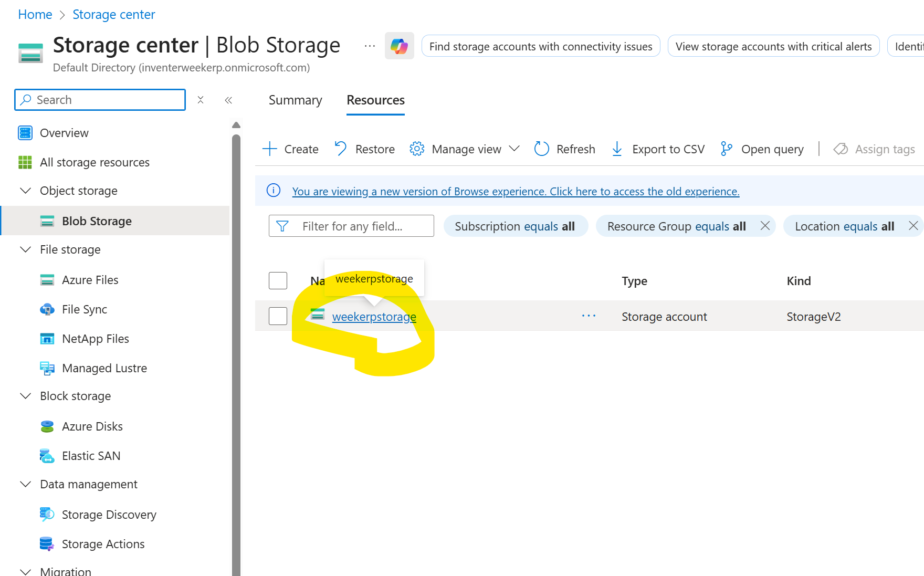Click Find storage accounts with connectivity issues

[540, 46]
